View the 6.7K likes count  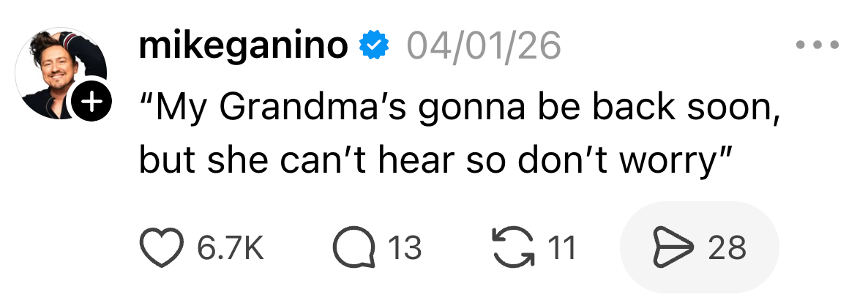(x=230, y=249)
